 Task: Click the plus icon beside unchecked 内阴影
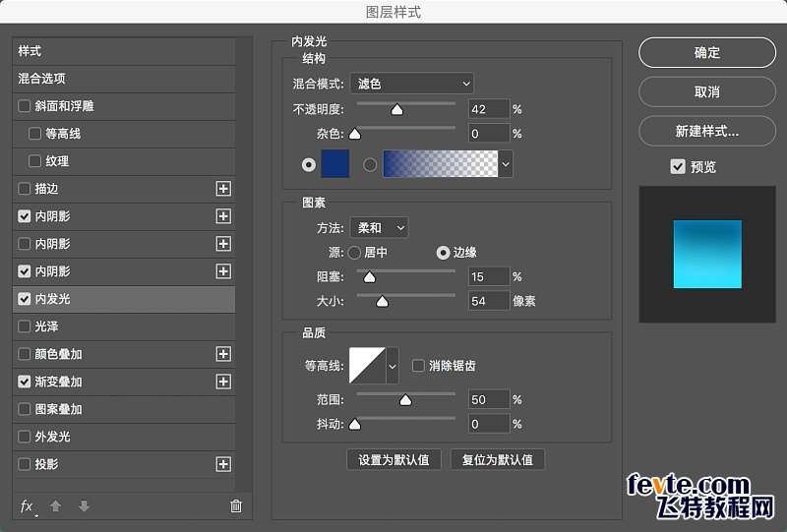coord(223,244)
